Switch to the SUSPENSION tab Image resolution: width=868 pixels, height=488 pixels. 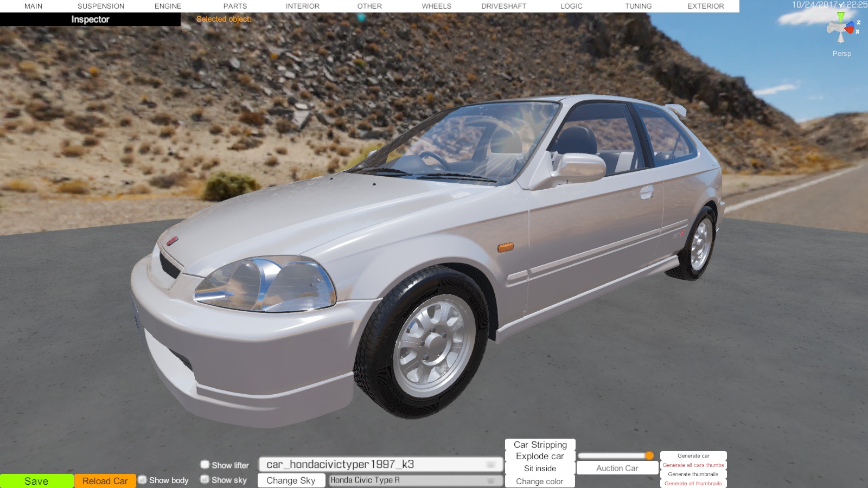(x=100, y=6)
